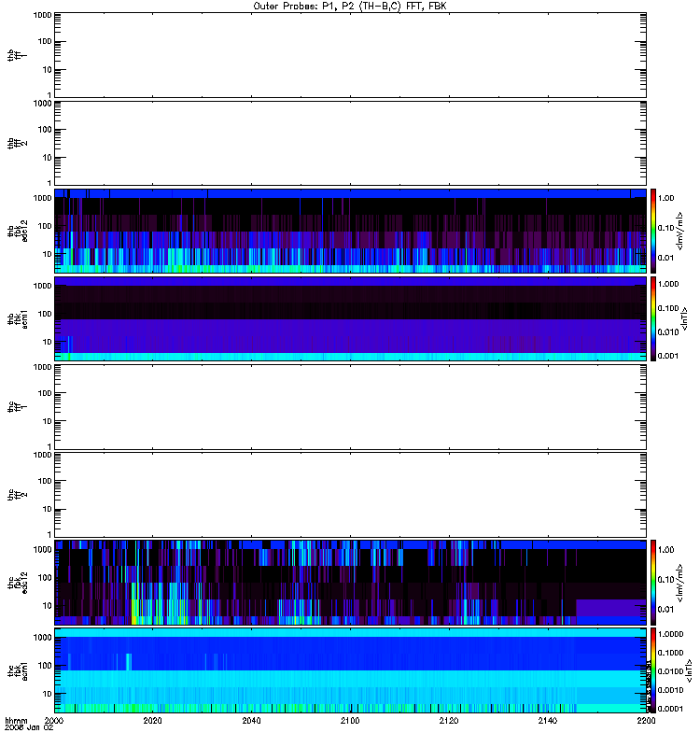Image resolution: width=700 pixels, height=747 pixels.
Task: Click the thc fbk edc12 color bar
Action: pyautogui.click(x=653, y=582)
